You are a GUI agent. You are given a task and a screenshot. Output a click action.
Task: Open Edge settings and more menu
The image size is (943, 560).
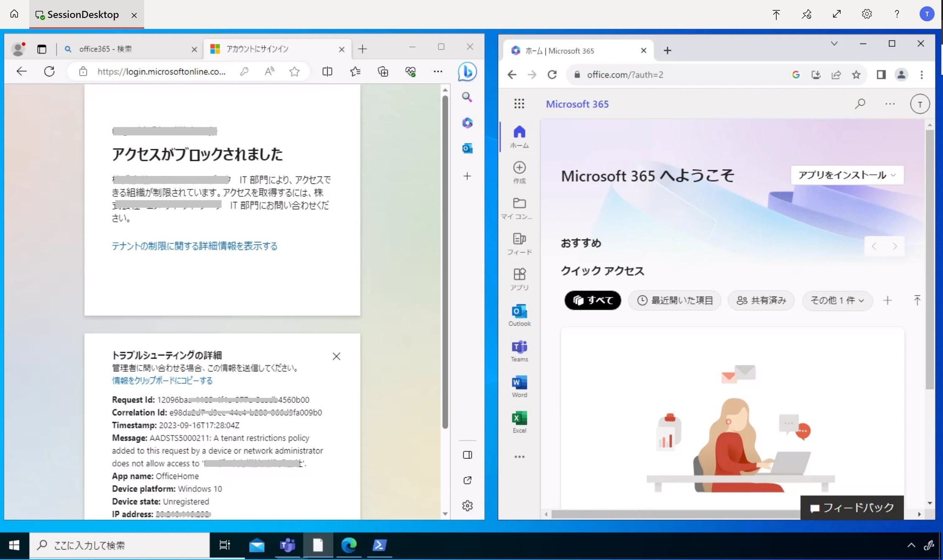tap(438, 71)
